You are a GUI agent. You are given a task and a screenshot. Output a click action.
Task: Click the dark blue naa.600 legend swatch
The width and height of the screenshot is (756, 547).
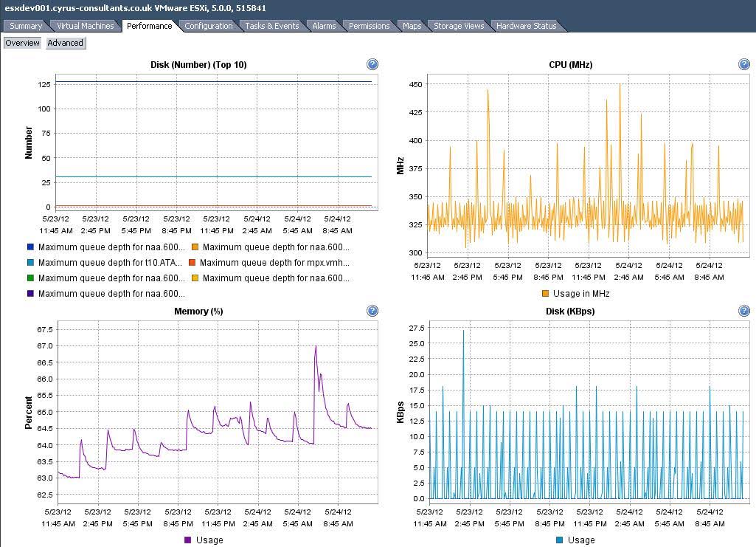coord(31,247)
